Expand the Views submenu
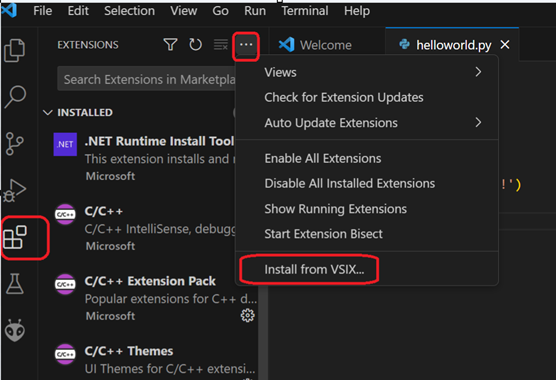 (367, 72)
